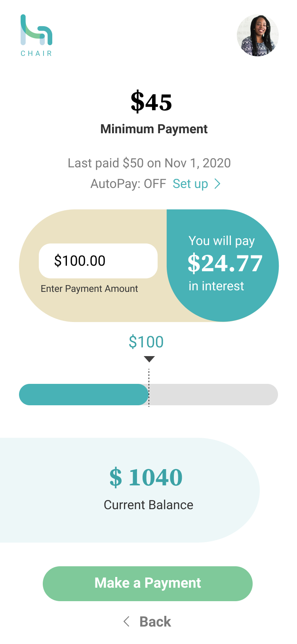Open the user profile photo
This screenshot has width=297, height=644.
[258, 36]
